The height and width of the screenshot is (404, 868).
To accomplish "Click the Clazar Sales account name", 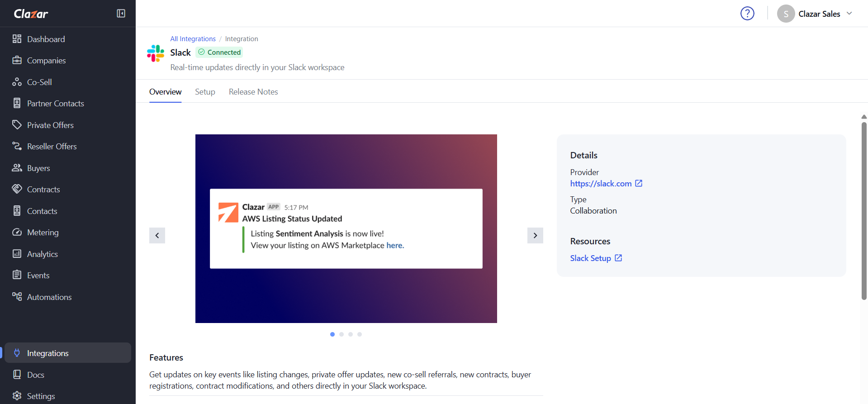I will point(819,14).
